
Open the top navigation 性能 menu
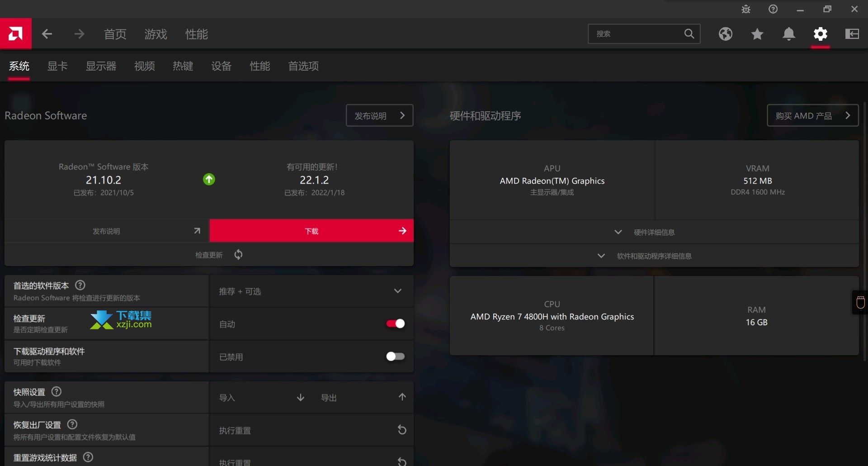[x=197, y=34]
